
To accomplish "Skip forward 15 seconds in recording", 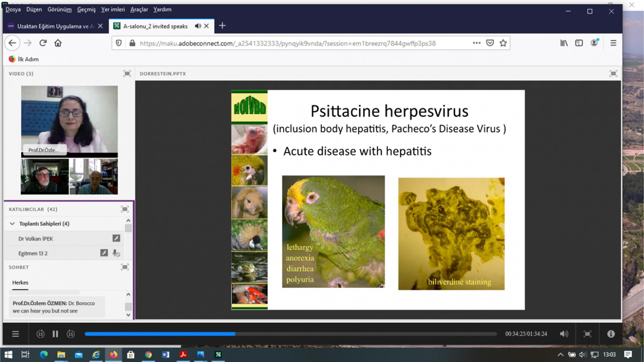I will point(71,334).
